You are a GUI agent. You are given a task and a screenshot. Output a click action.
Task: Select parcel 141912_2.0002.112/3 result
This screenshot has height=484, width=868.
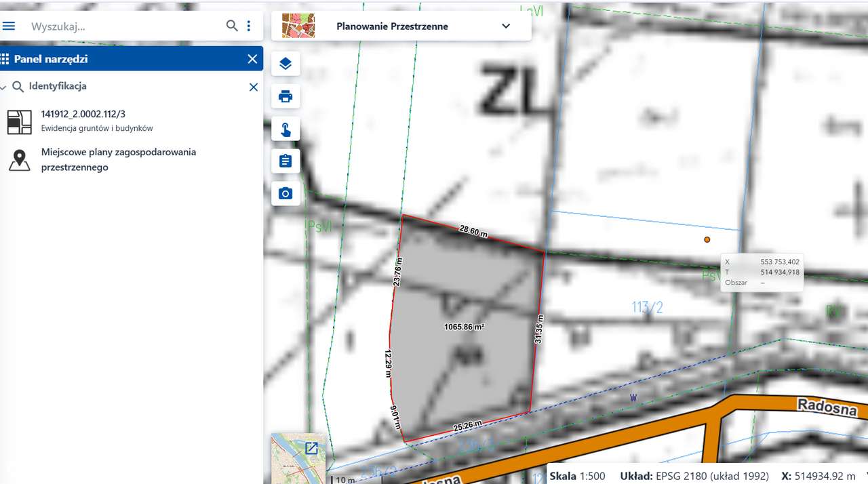pos(132,121)
